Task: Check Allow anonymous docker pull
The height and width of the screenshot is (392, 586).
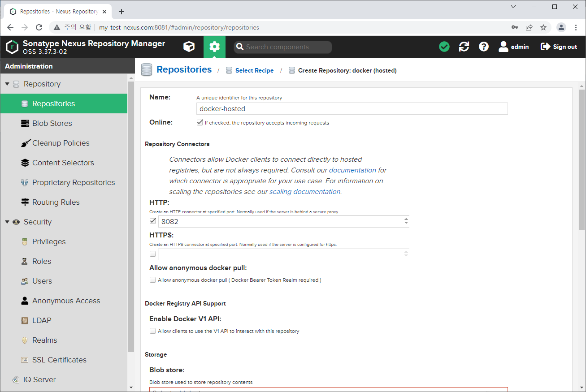Action: coord(153,280)
